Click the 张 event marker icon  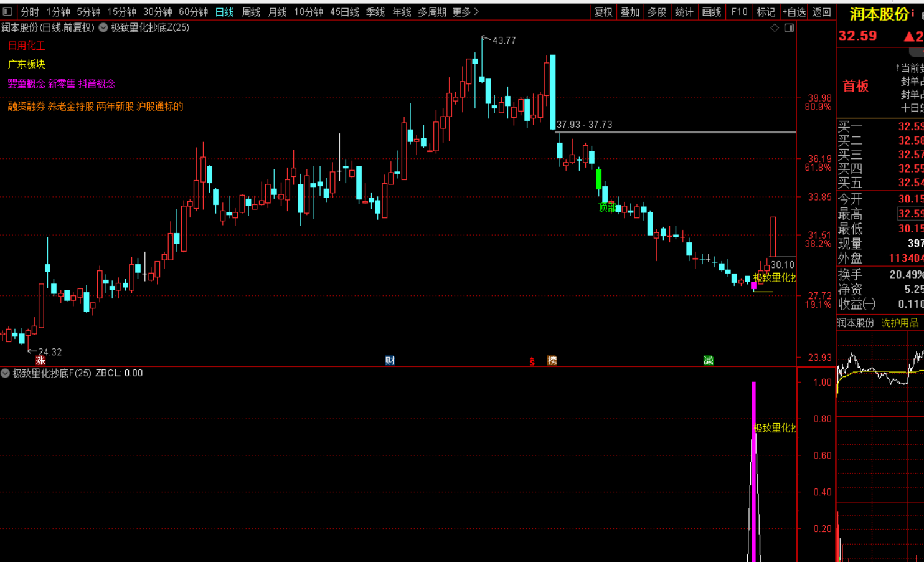click(40, 361)
